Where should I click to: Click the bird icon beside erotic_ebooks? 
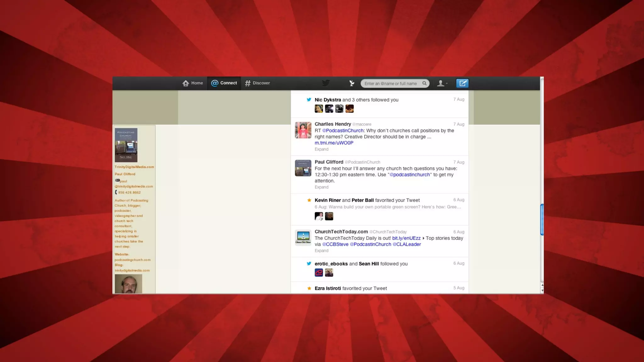point(309,264)
